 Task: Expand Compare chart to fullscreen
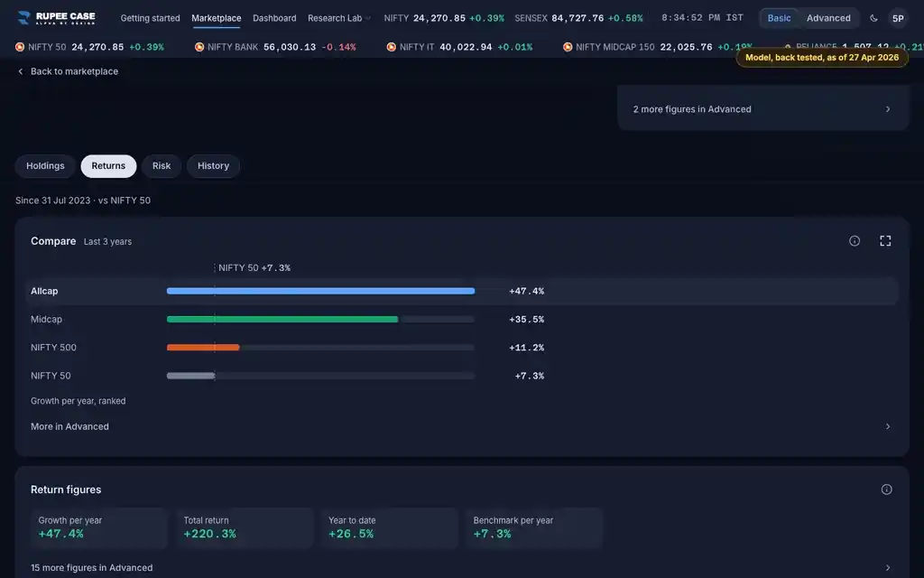point(885,240)
